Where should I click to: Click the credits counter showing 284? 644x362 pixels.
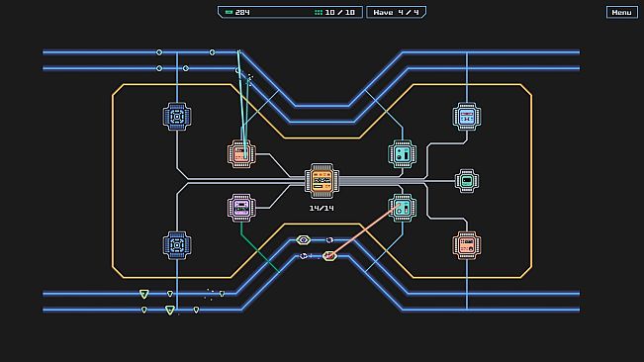click(242, 12)
